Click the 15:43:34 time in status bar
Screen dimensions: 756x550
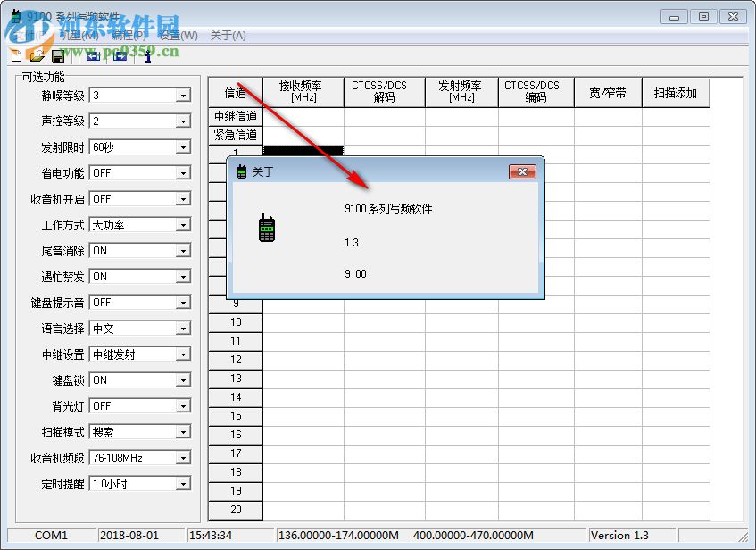click(211, 536)
